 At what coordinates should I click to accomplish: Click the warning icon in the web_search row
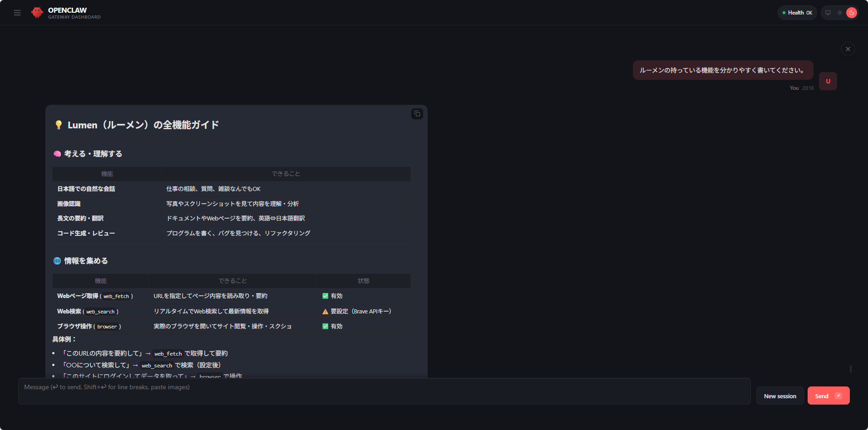coord(325,312)
